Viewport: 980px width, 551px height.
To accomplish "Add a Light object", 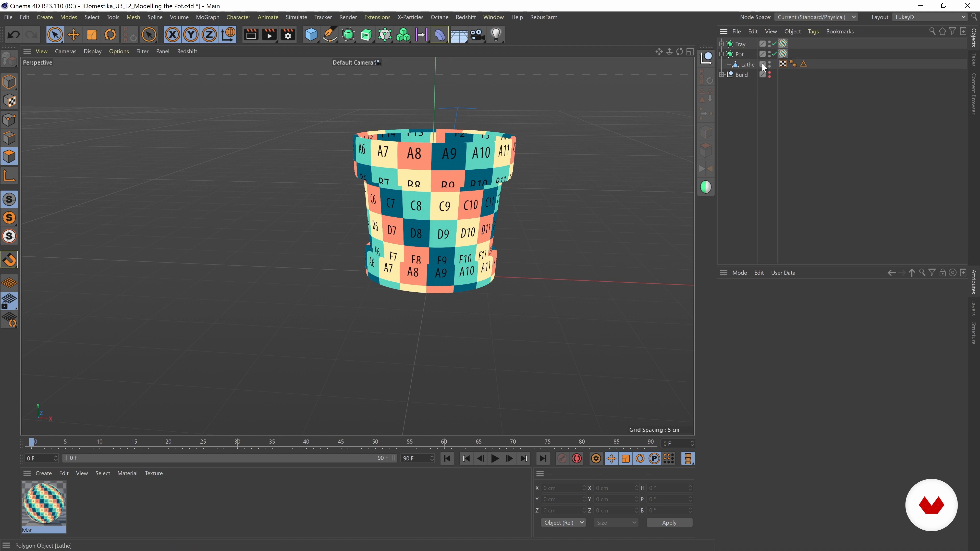I will click(496, 35).
